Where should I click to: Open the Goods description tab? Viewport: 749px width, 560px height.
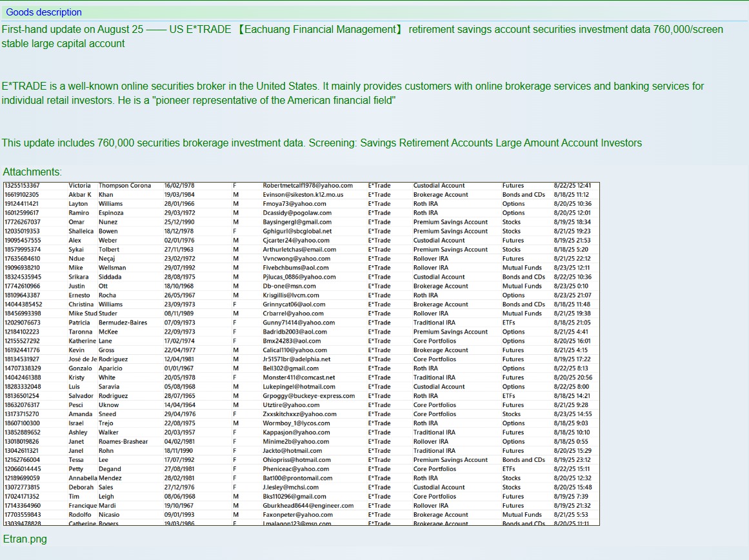coord(44,12)
